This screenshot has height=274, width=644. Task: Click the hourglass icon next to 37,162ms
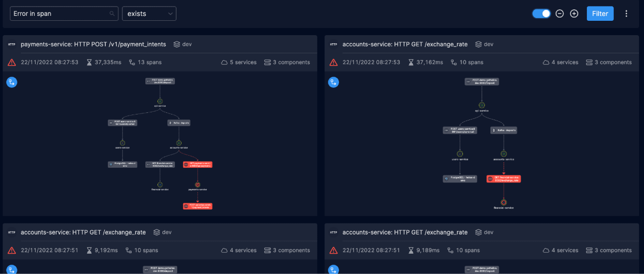411,62
